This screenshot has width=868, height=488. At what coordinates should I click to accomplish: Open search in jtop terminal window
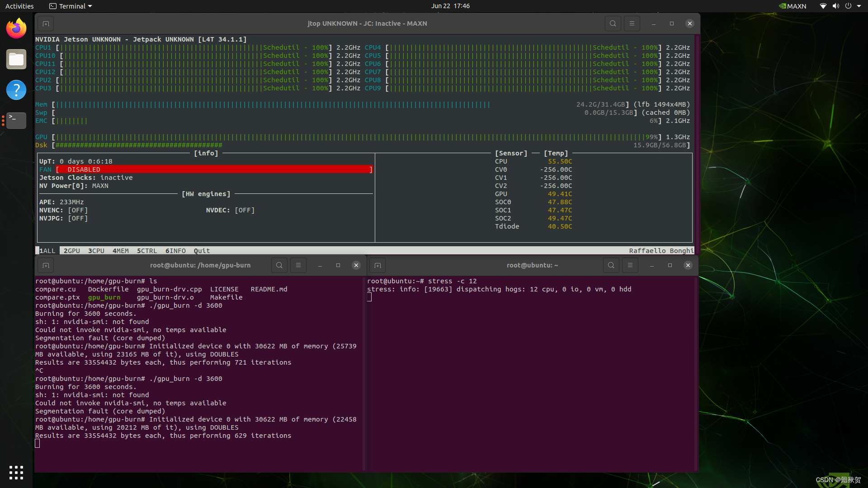click(613, 23)
